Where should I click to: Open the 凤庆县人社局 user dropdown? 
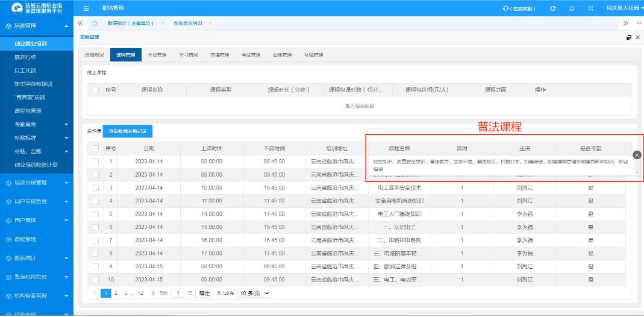point(620,8)
